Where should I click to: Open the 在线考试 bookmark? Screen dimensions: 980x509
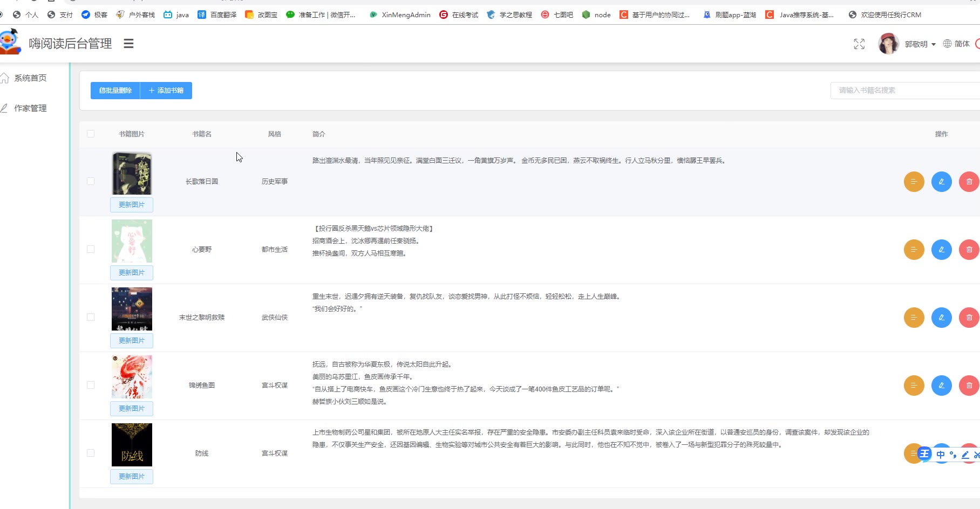coord(459,15)
